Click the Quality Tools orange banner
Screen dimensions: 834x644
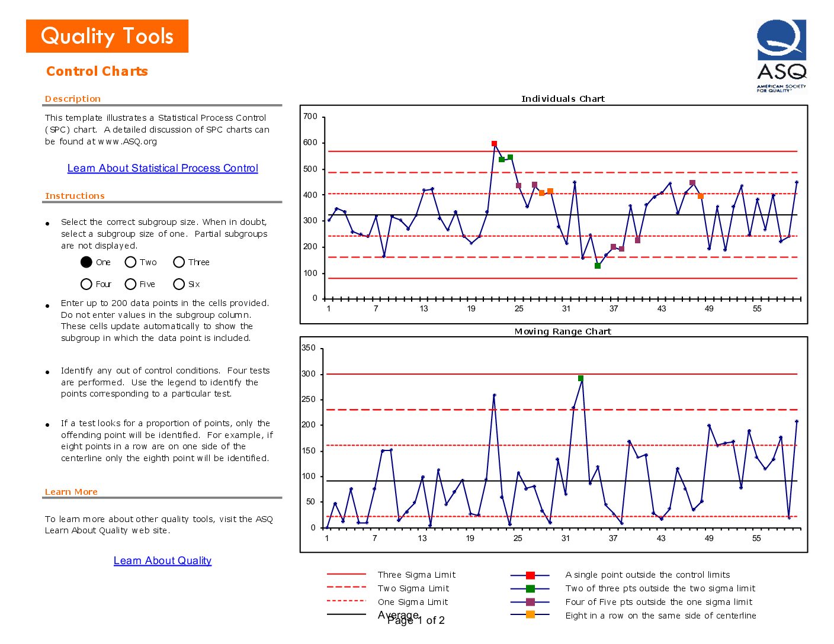107,36
